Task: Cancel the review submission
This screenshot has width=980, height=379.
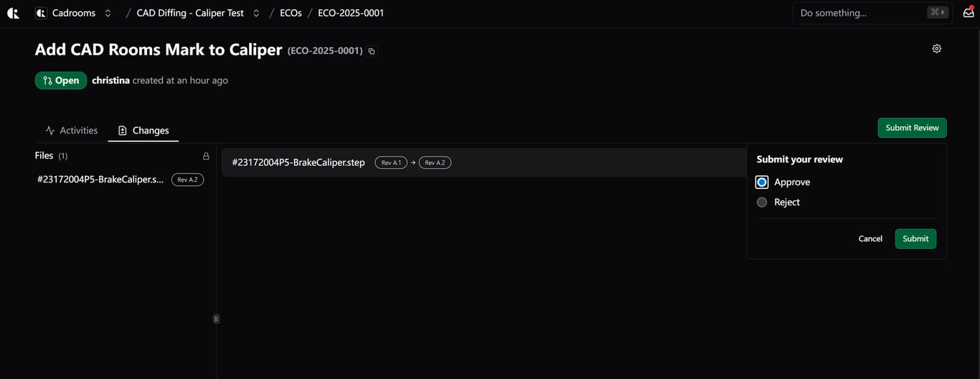Action: pyautogui.click(x=870, y=239)
